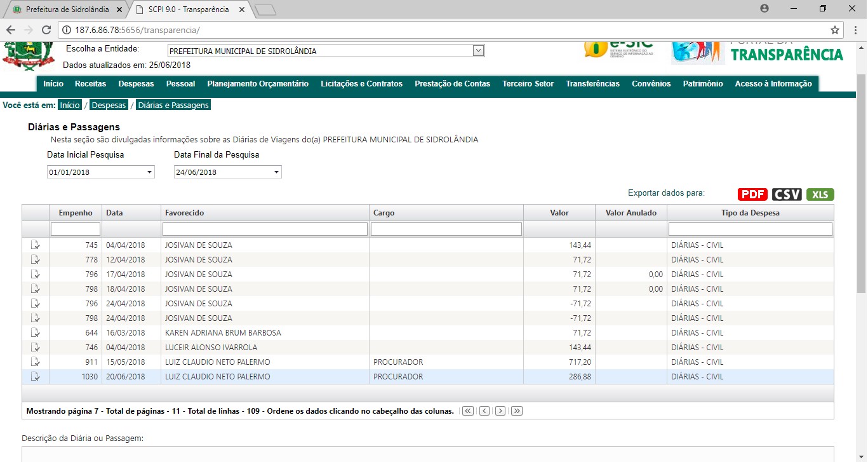
Task: Sort table by Tipo da Despesa header
Action: (751, 213)
